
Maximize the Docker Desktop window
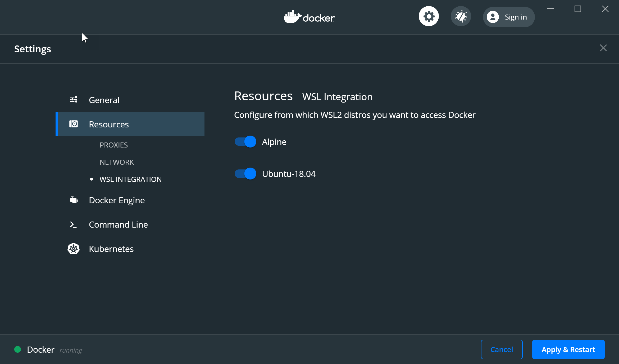click(578, 9)
